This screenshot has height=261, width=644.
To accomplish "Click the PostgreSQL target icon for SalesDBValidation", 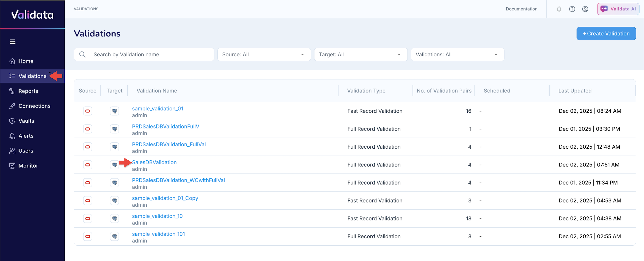I will [114, 165].
